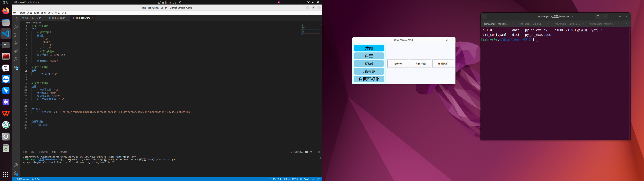Toggle the 自驾 category button
644x181 pixels.
pos(369,56)
